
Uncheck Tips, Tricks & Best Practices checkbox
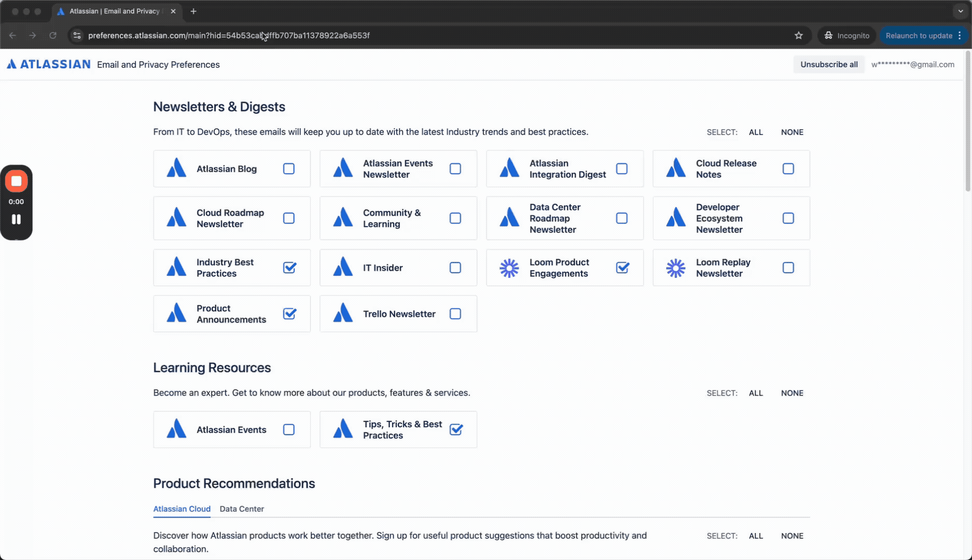coord(456,429)
